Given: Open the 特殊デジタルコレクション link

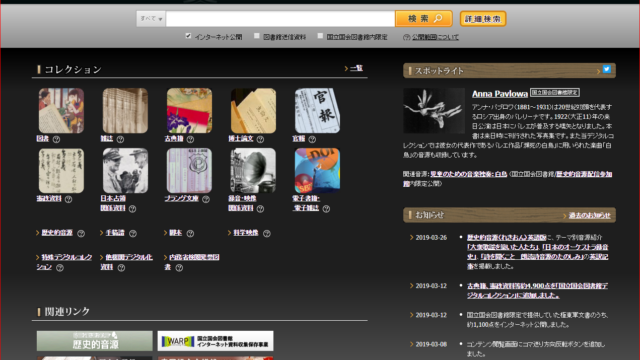Looking at the screenshot, I should coord(64,262).
